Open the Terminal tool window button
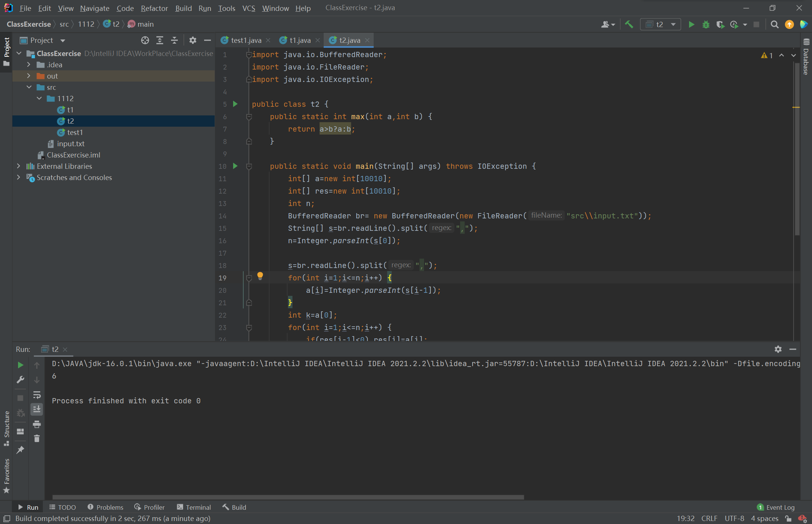 (x=194, y=507)
